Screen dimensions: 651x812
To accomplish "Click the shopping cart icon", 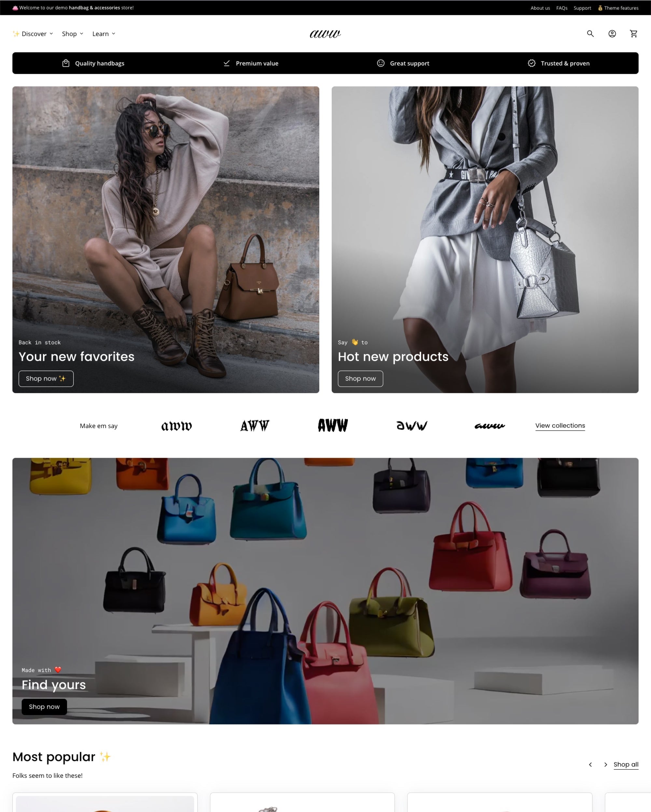I will [634, 33].
